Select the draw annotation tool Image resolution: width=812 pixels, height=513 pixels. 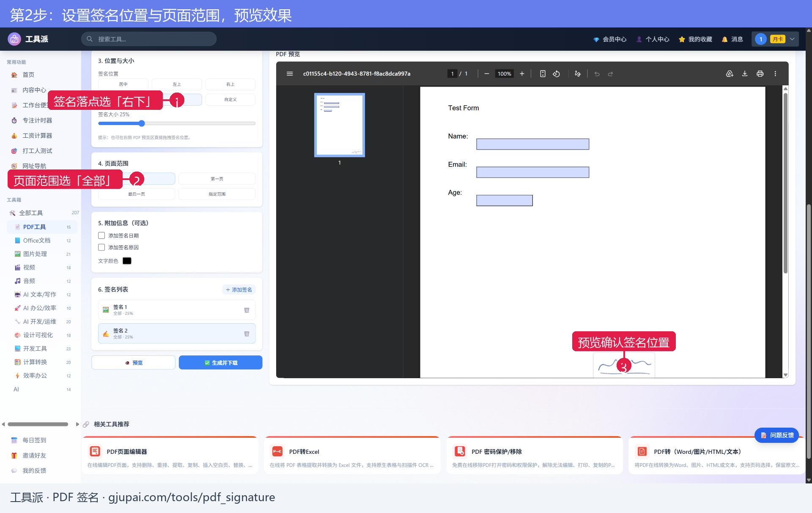[578, 74]
